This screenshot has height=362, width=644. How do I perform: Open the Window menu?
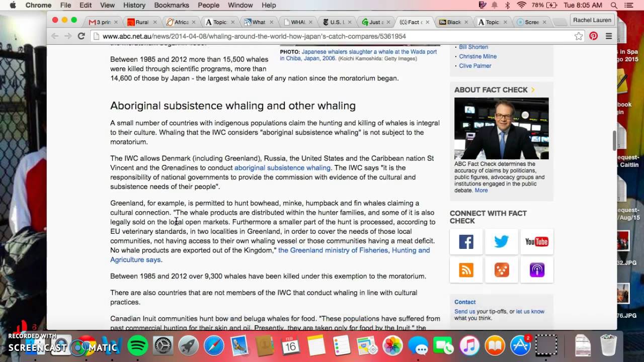[x=240, y=5]
